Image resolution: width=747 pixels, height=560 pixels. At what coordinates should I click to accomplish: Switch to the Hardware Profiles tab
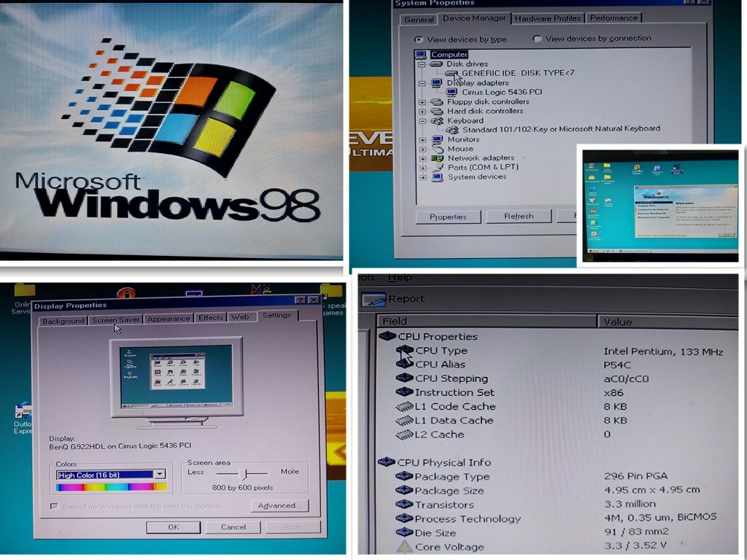click(547, 18)
